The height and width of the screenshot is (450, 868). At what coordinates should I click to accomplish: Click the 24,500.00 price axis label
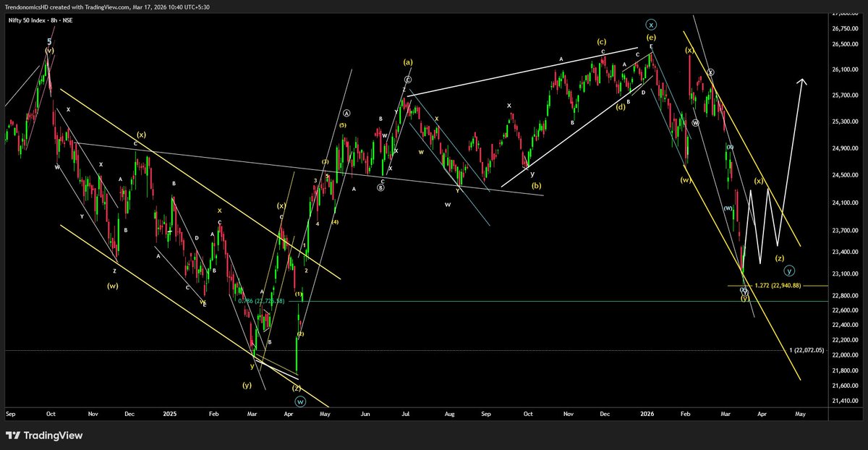point(846,175)
